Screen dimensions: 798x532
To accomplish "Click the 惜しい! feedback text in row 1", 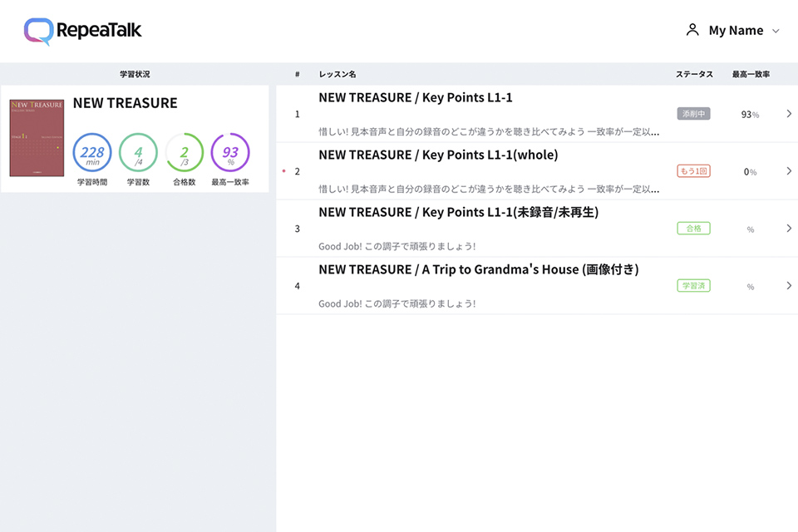I will pos(489,132).
